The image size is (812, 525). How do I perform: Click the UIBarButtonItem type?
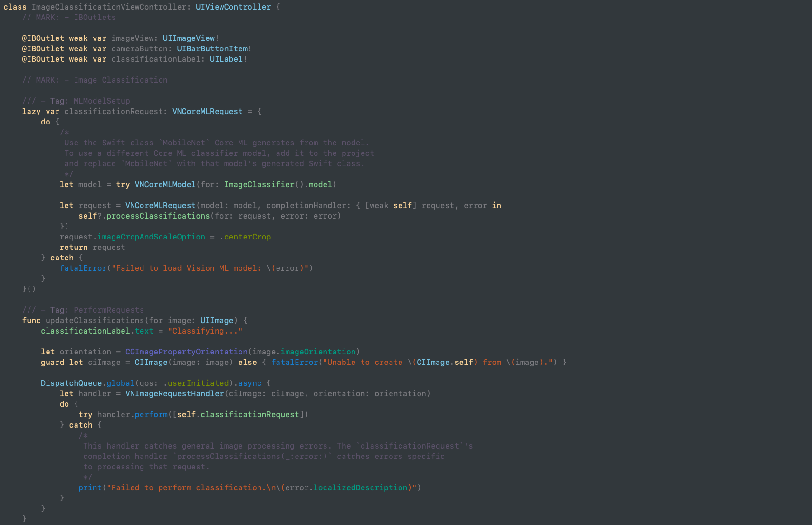(212, 48)
